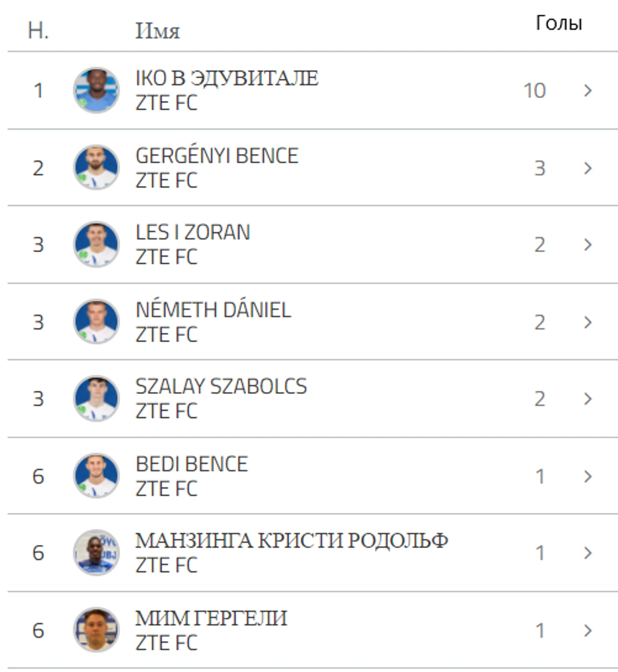Sort by the Голы column header

click(559, 23)
